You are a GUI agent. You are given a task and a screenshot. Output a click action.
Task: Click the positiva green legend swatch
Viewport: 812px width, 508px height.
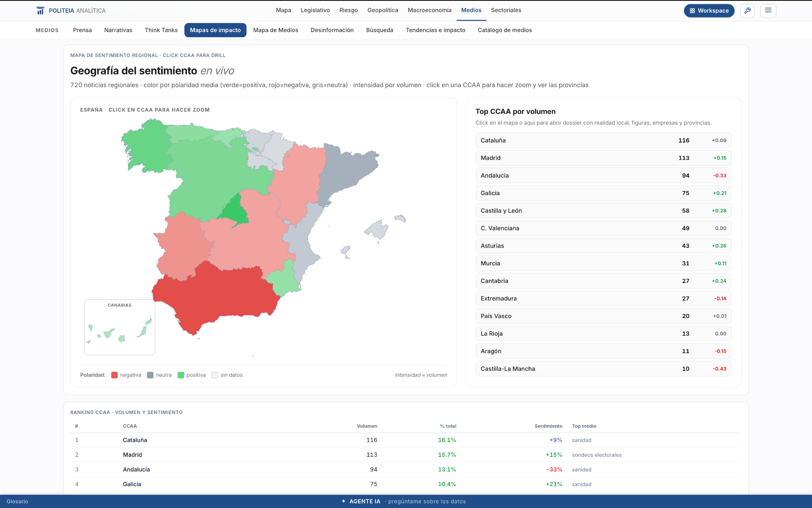click(x=181, y=375)
